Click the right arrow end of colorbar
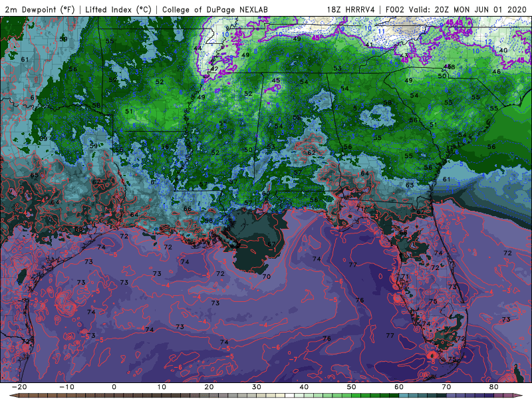This screenshot has width=532, height=399. click(x=519, y=396)
